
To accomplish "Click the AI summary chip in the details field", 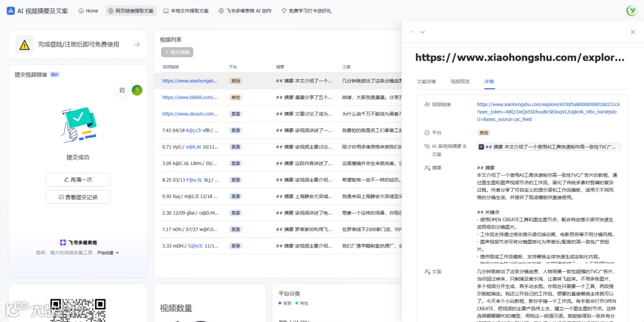I will (549, 147).
